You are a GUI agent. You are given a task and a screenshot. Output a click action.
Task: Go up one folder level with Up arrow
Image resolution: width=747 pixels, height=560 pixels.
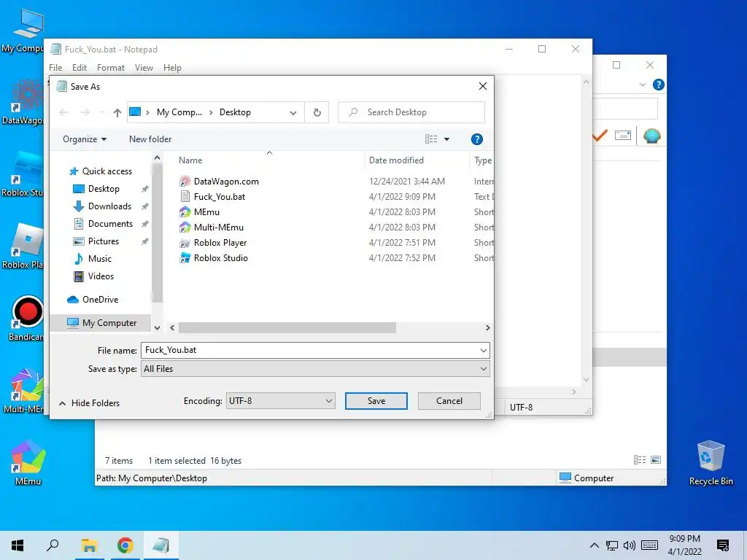click(117, 112)
